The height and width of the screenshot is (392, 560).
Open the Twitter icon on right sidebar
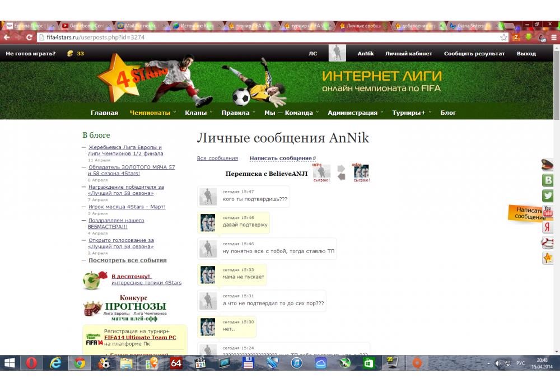(x=548, y=195)
